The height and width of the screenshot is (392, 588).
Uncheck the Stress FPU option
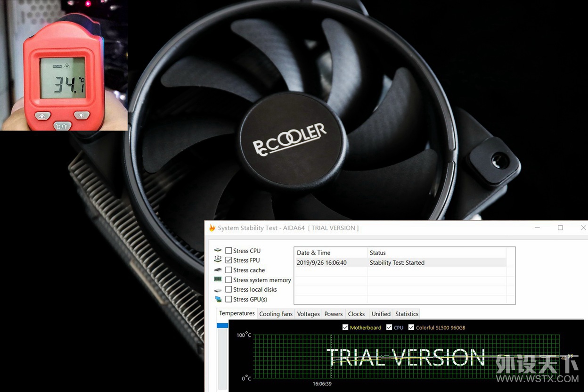pos(229,260)
